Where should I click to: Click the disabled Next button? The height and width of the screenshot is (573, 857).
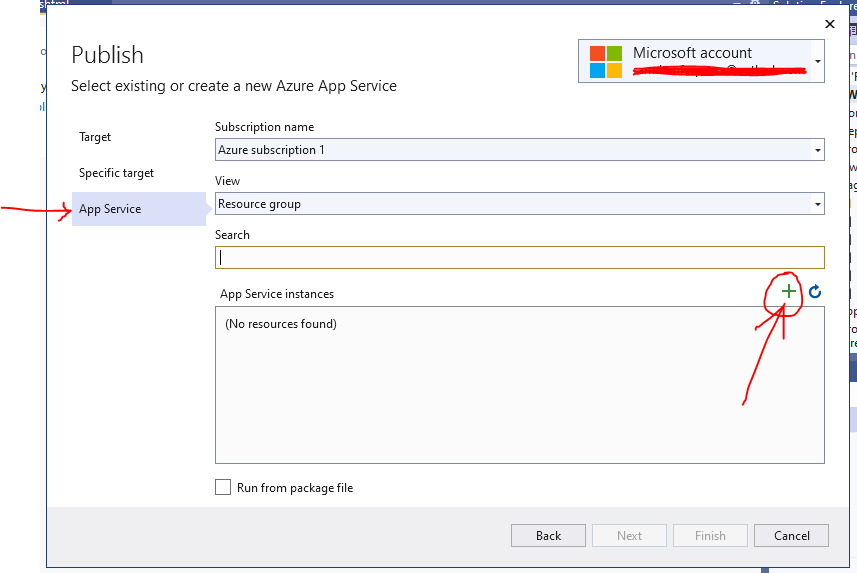click(629, 536)
